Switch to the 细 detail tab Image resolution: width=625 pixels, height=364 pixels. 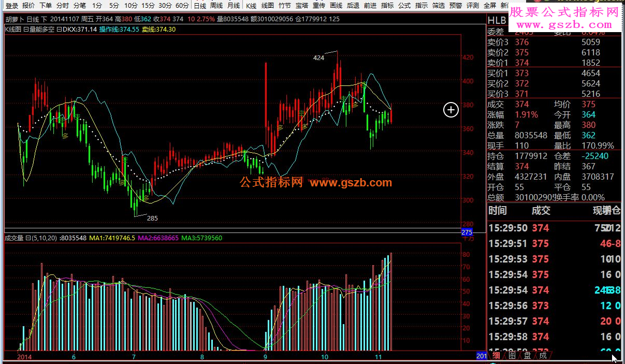pos(497,355)
